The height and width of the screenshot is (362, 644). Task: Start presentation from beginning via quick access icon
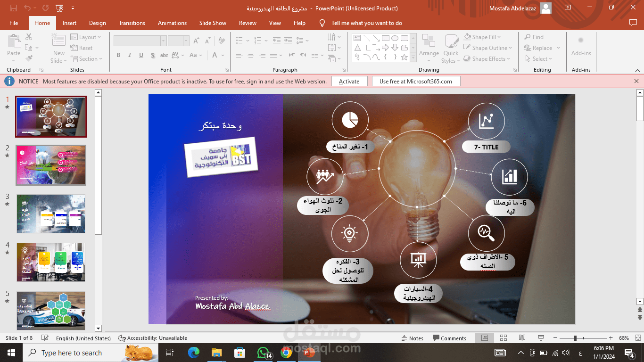coord(59,8)
